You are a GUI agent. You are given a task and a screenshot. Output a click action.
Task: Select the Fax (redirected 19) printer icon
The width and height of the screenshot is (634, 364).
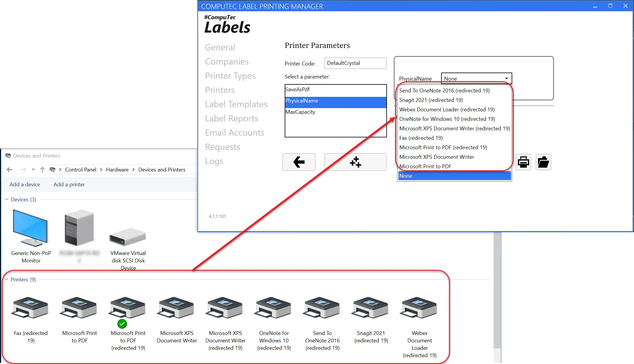pyautogui.click(x=31, y=308)
